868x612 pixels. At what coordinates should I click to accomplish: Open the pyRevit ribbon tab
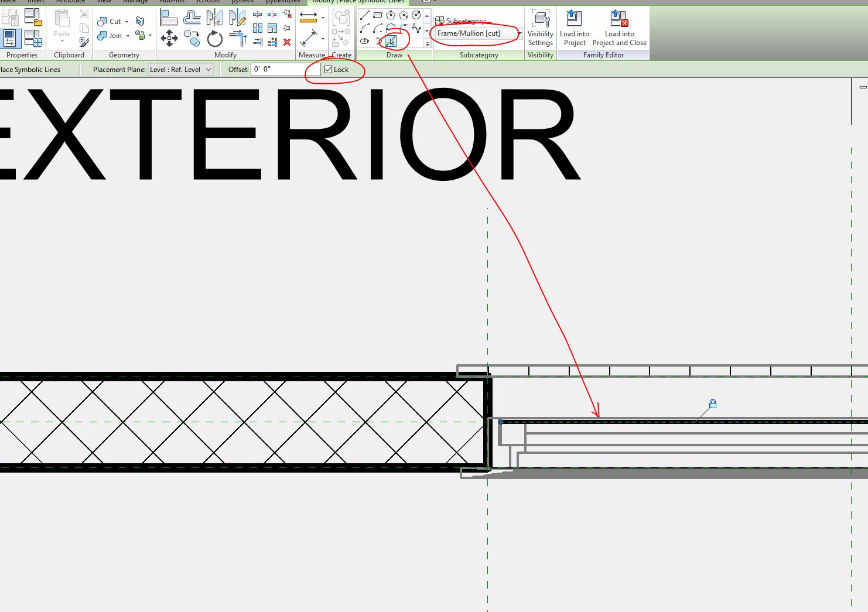[x=242, y=2]
